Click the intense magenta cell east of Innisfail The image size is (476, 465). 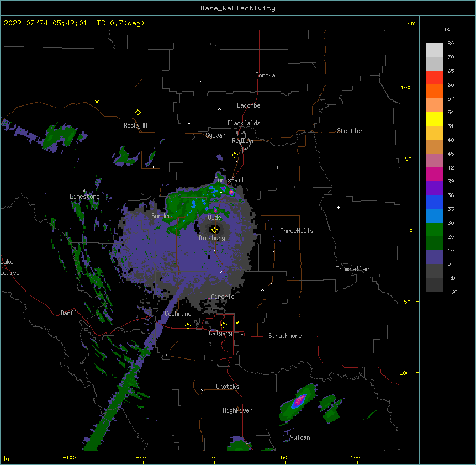[231, 192]
